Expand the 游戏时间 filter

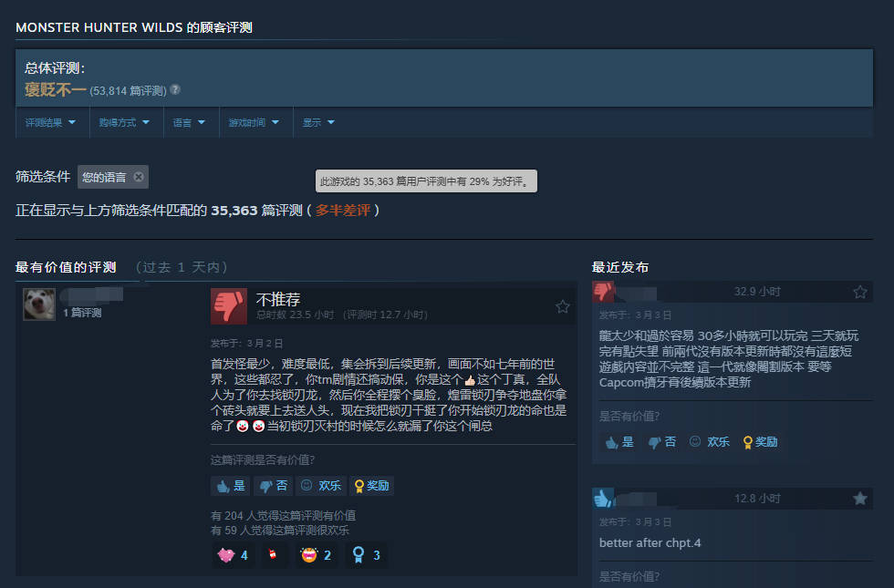[x=254, y=122]
